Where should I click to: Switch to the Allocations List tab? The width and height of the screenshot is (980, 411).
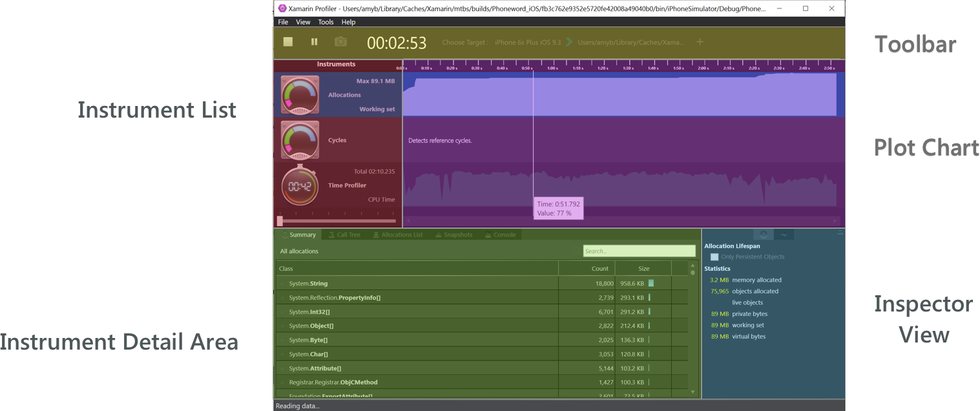[x=397, y=235]
